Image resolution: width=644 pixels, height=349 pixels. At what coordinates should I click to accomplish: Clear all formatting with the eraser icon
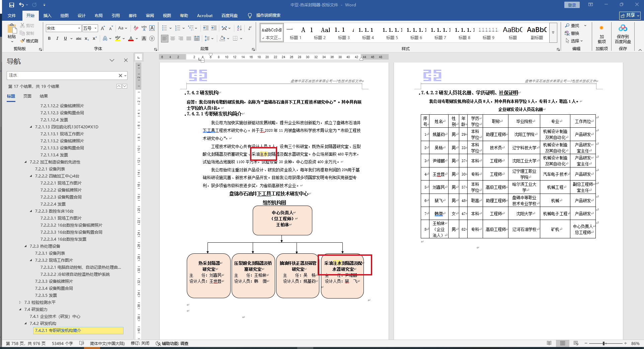[x=136, y=28]
